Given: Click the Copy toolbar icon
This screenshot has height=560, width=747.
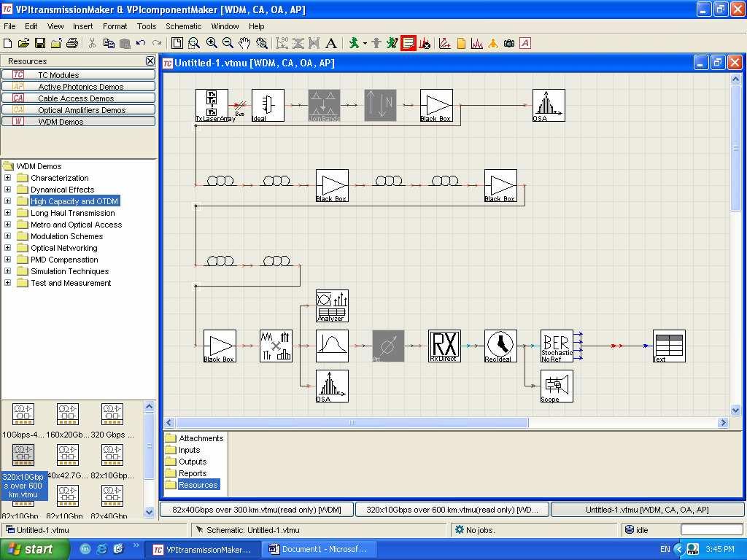Looking at the screenshot, I should point(109,43).
